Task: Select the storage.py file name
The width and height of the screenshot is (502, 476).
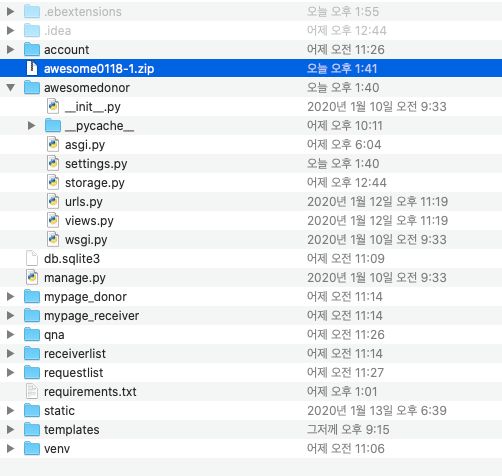Action: point(95,183)
